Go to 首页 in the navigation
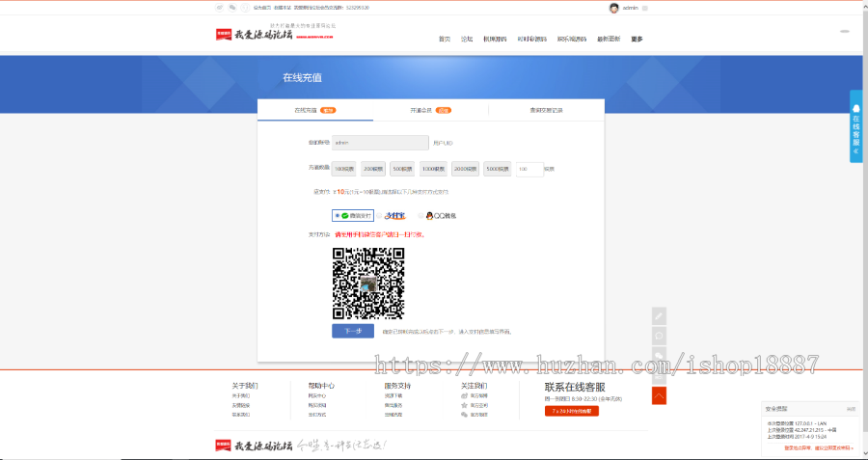868x460 pixels. coord(445,40)
